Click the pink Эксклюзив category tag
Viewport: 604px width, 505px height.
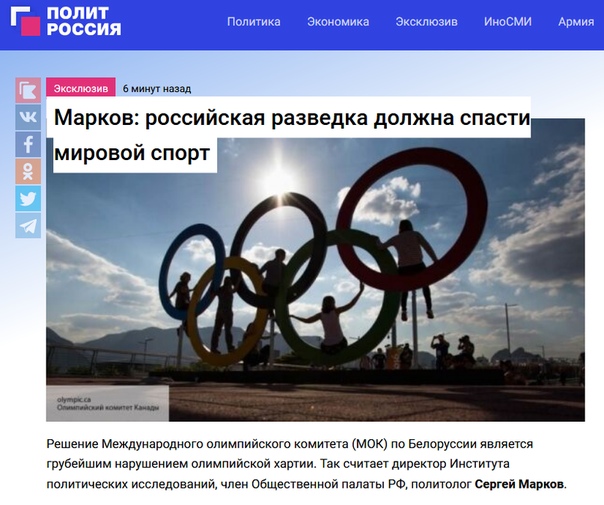(x=81, y=88)
